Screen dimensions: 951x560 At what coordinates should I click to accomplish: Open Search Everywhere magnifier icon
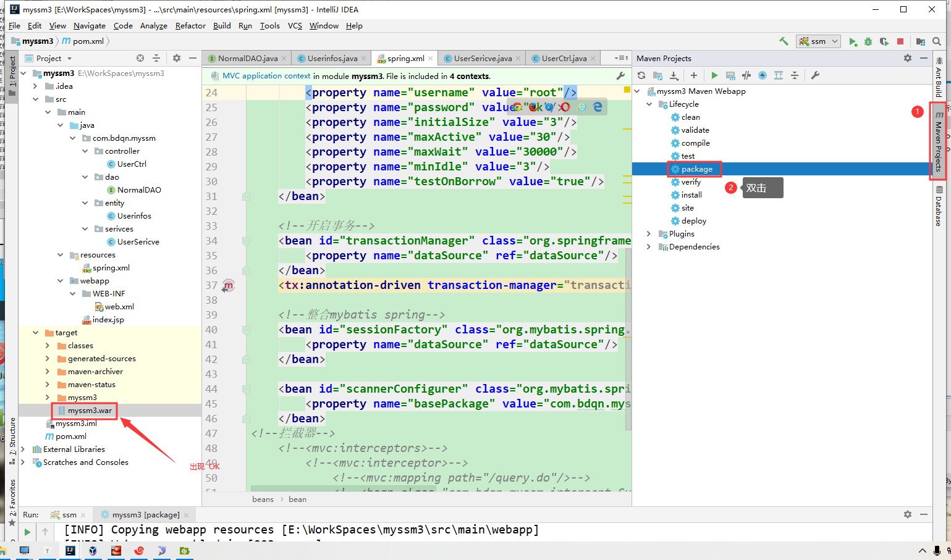937,41
